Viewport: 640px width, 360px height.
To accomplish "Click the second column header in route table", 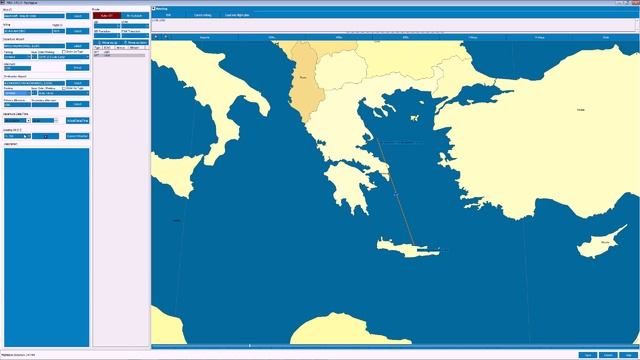I will click(108, 48).
